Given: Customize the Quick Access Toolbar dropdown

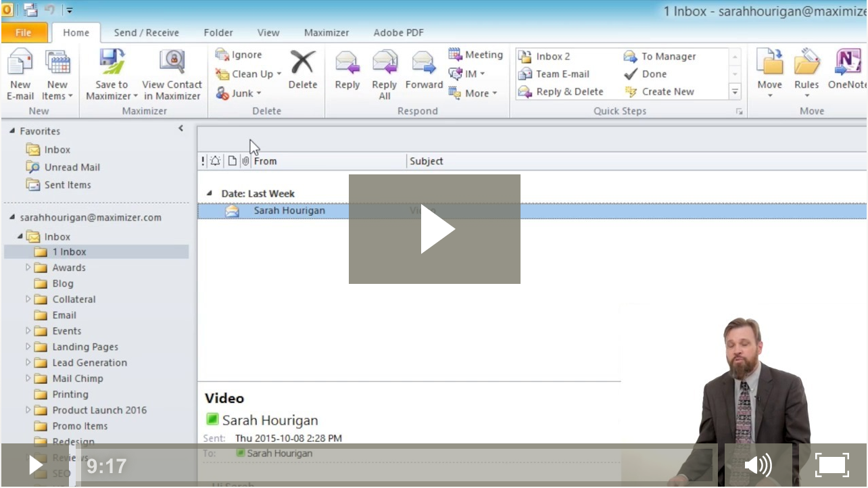Looking at the screenshot, I should (70, 11).
